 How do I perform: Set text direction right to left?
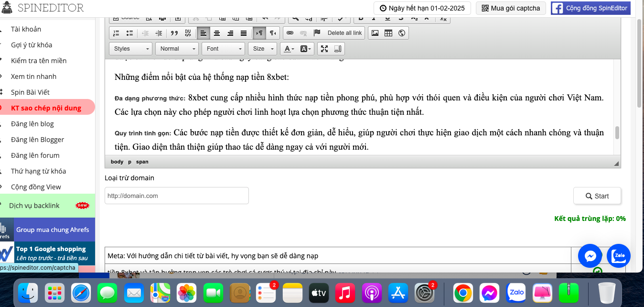click(x=273, y=33)
